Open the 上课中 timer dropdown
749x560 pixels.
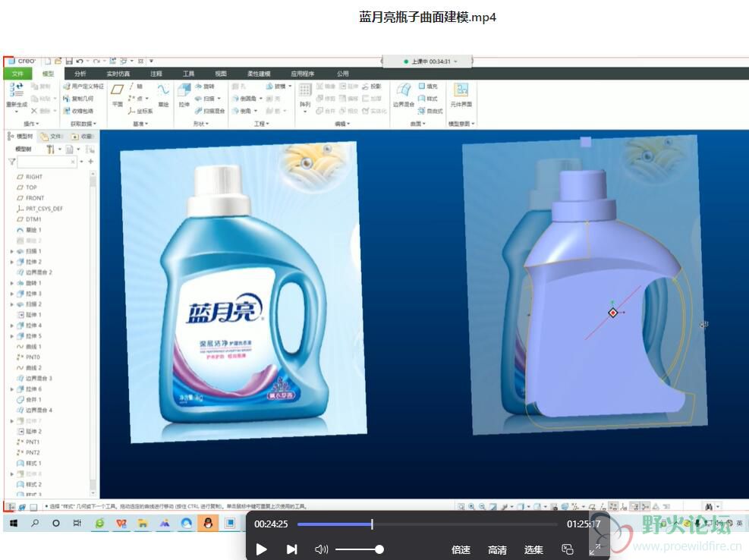point(455,61)
